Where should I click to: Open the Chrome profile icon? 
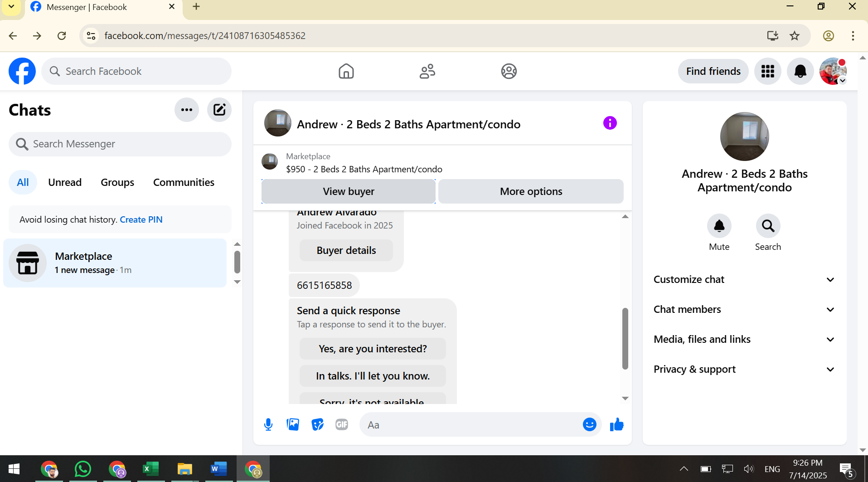(829, 35)
